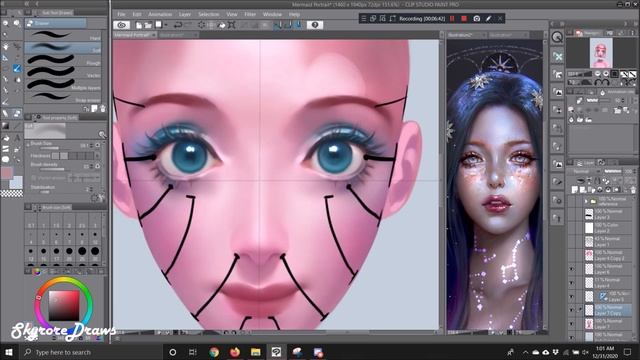The height and width of the screenshot is (360, 640).
Task: Select the Balloon tool ellipse icon
Action: click(x=5, y=159)
